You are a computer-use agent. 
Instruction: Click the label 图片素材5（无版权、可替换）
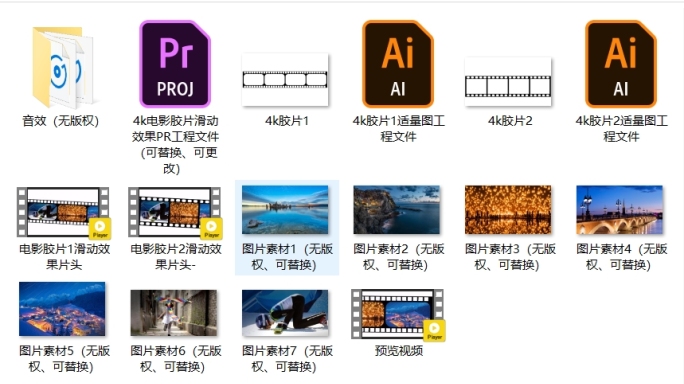[x=64, y=359]
